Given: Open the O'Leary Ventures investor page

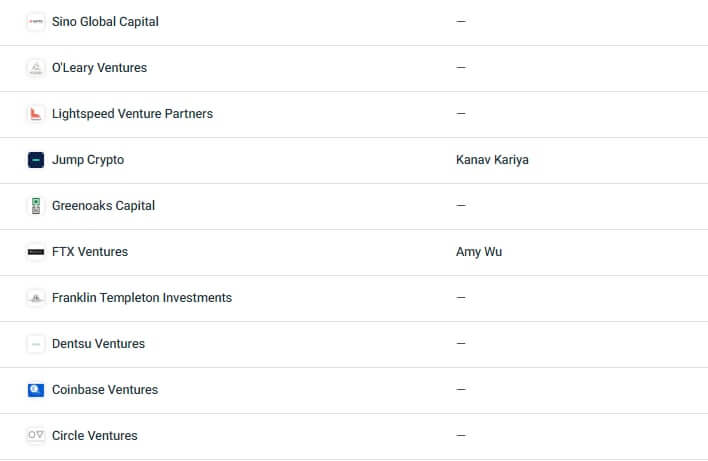Looking at the screenshot, I should (x=99, y=68).
